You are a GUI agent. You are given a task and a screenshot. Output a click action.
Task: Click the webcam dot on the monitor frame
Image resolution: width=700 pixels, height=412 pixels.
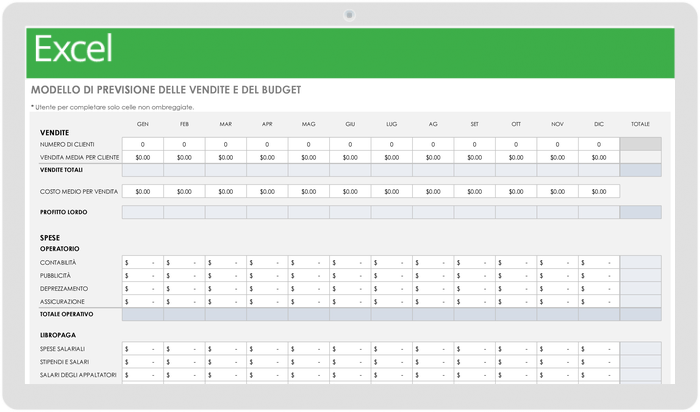point(350,15)
